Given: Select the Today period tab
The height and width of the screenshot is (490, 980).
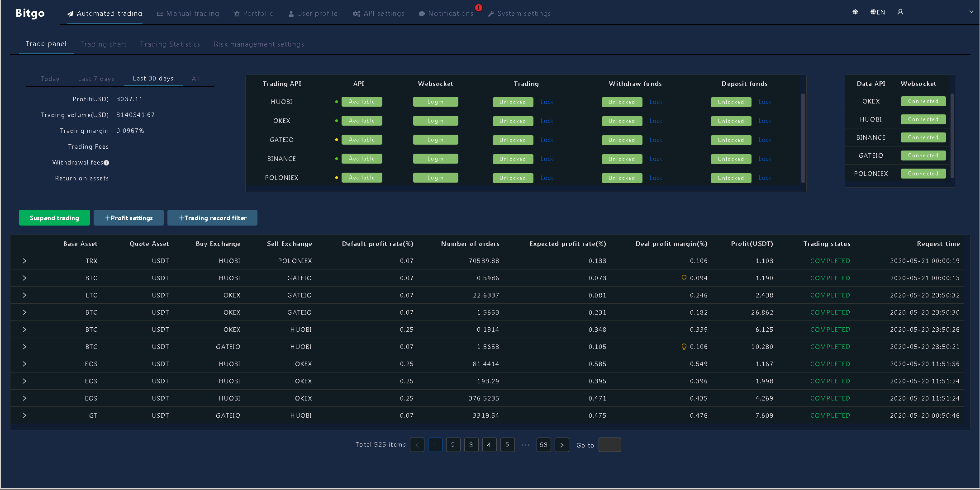Looking at the screenshot, I should tap(50, 79).
